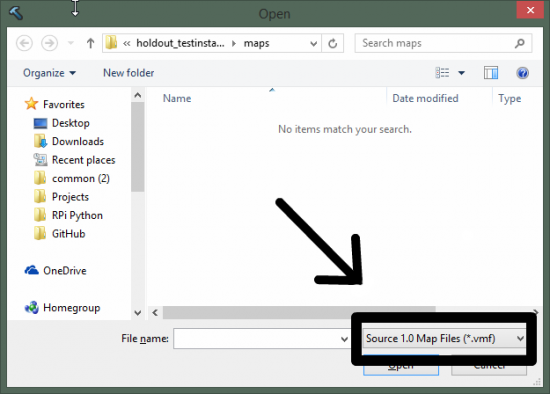Open the file type filter dropdown
Screen dimensions: 550x394
point(444,338)
